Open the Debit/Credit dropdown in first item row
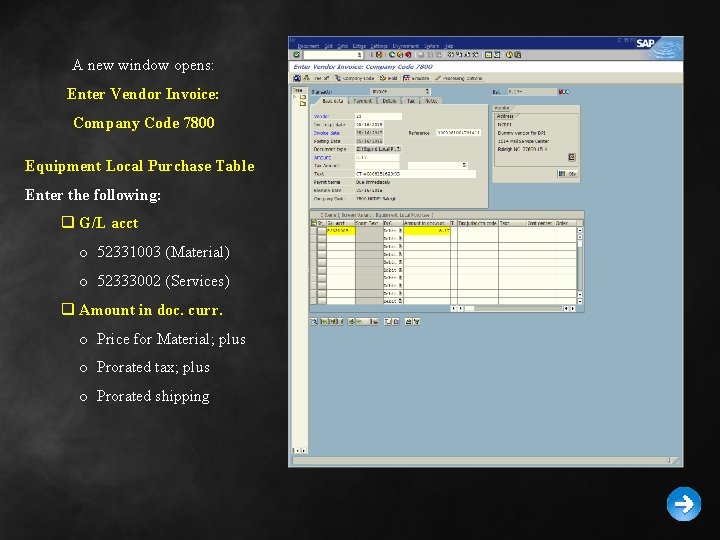720x540 pixels. (400, 231)
